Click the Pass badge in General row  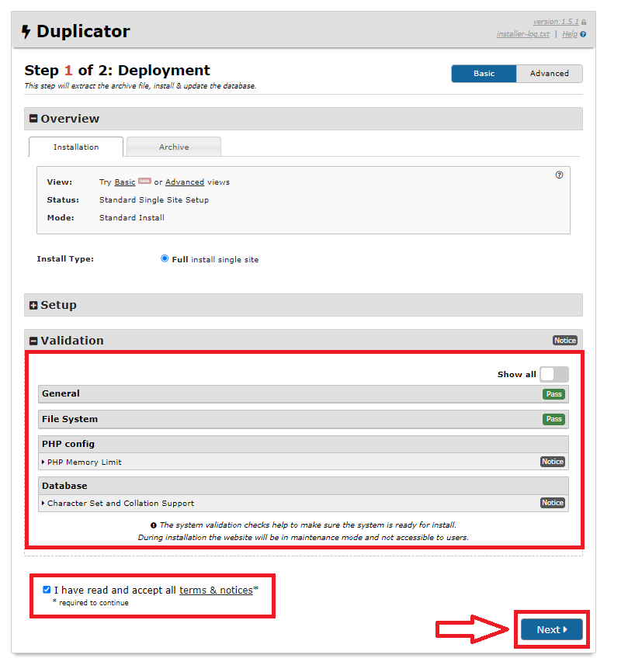[553, 394]
